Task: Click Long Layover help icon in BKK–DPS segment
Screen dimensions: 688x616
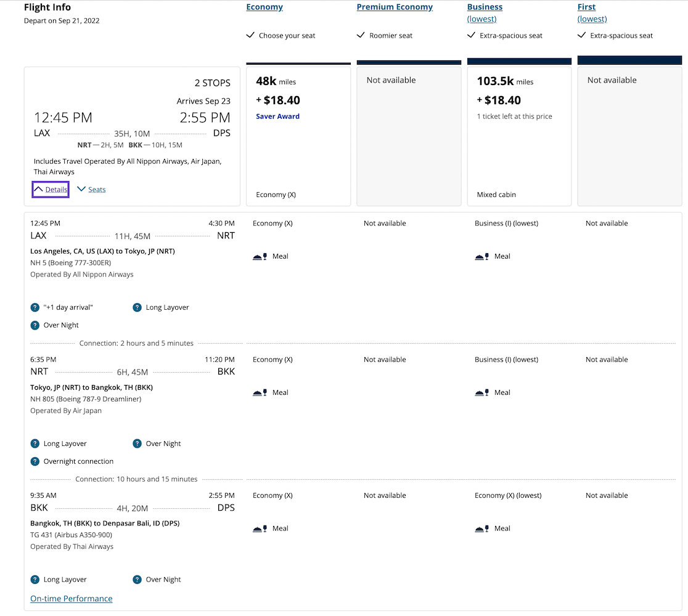Action: pyautogui.click(x=35, y=580)
